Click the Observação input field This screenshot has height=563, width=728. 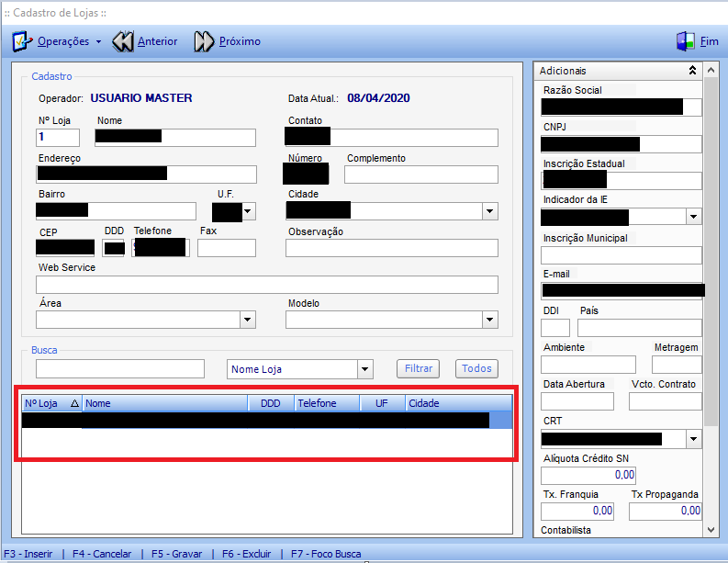click(x=392, y=248)
